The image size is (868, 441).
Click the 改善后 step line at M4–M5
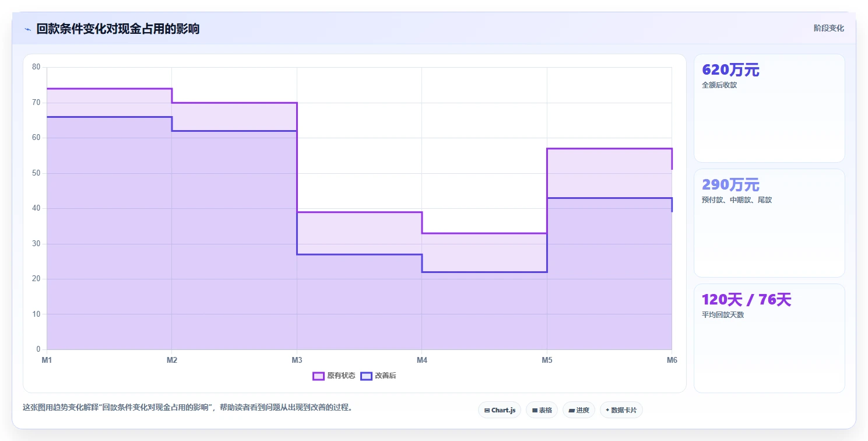[x=484, y=272]
